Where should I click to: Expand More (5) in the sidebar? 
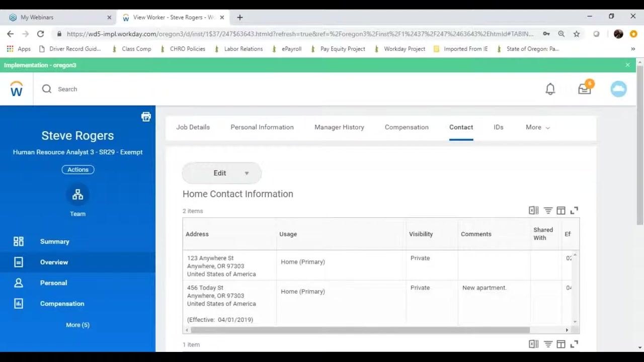click(77, 325)
